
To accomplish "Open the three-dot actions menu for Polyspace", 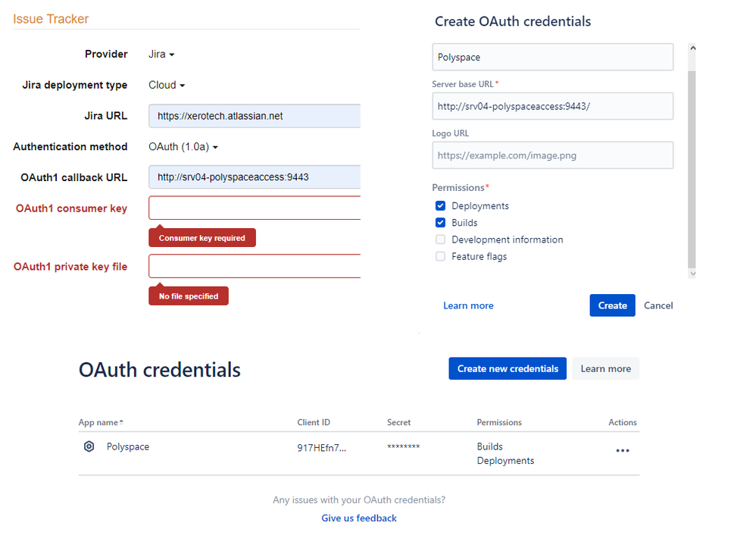I will 623,451.
